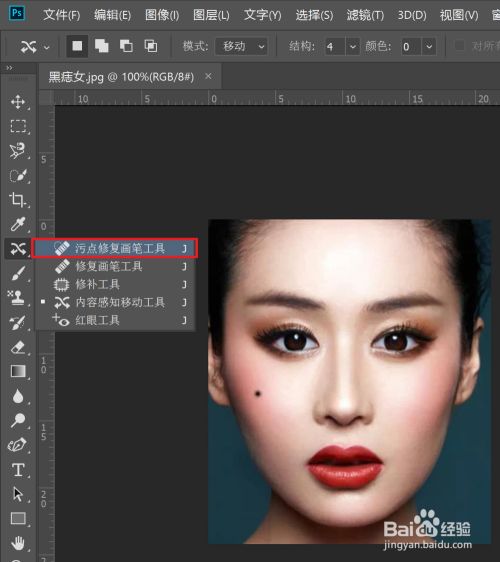Select the Gradient tool
500x562 pixels.
(18, 371)
